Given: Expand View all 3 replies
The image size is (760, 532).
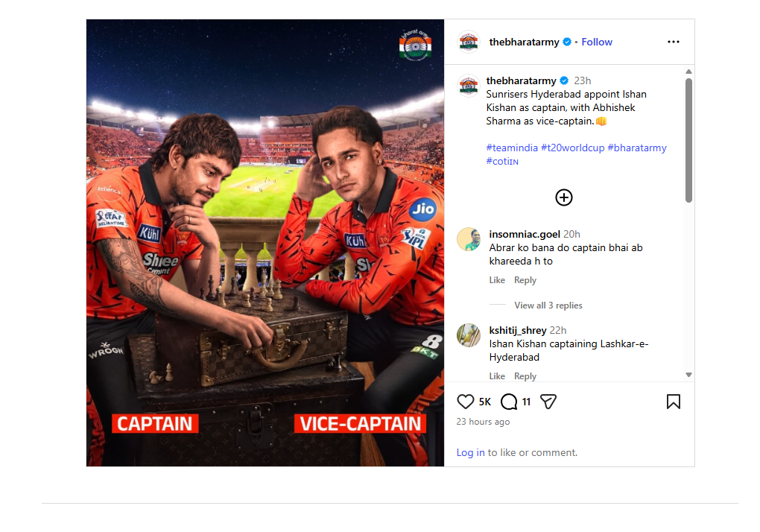Looking at the screenshot, I should 548,305.
